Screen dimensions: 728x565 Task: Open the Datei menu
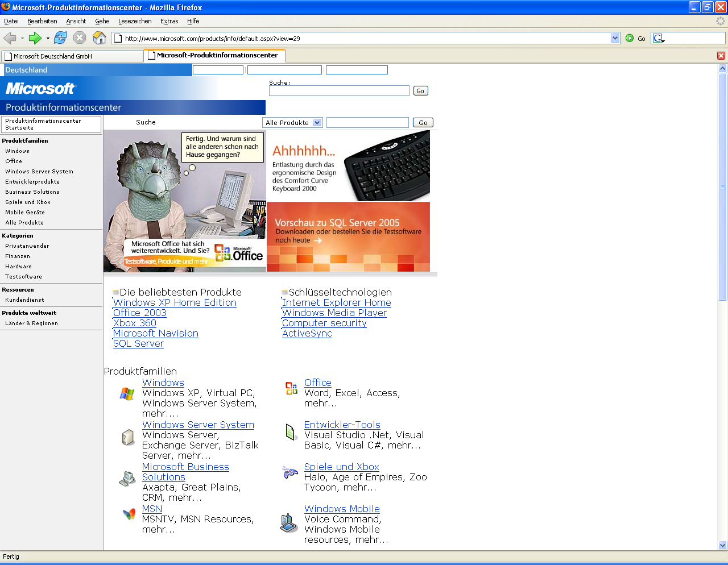[11, 21]
